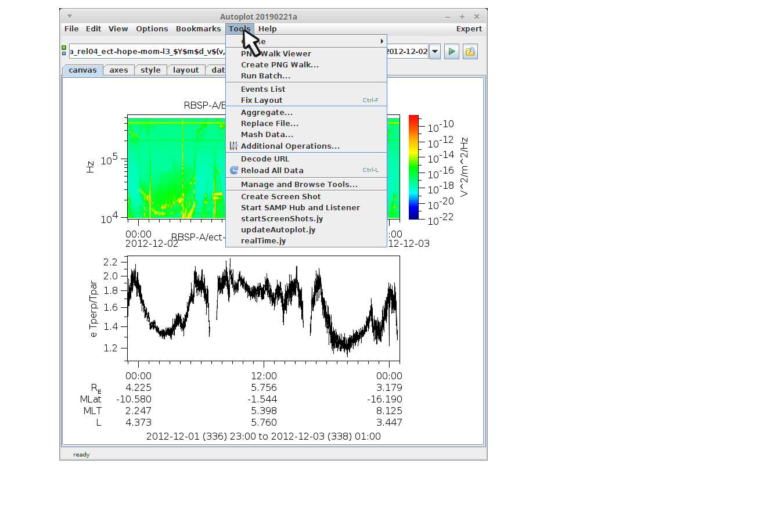Click the green play Go button

pyautogui.click(x=451, y=52)
